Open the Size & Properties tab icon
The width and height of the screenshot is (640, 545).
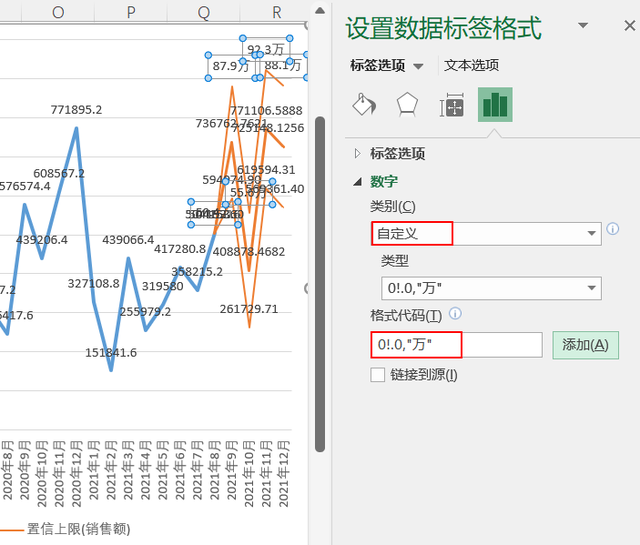coord(451,105)
